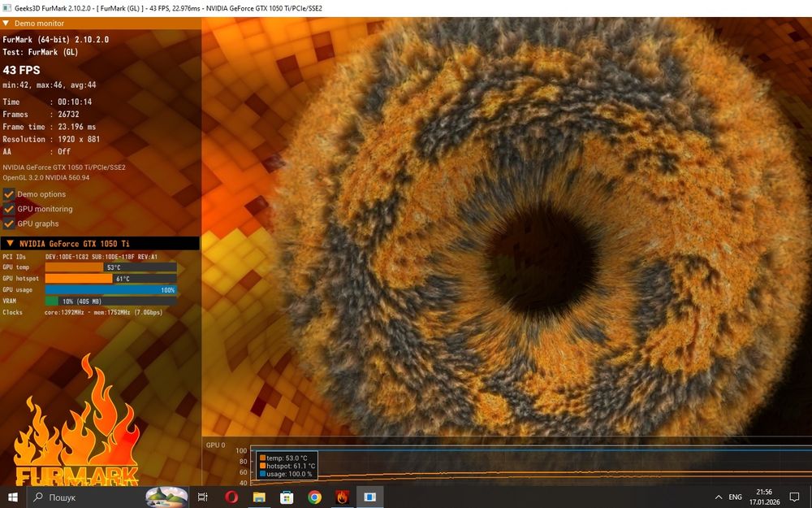812x508 pixels.
Task: Click the VRAM 10% (405 MB) bar
Action: click(110, 302)
